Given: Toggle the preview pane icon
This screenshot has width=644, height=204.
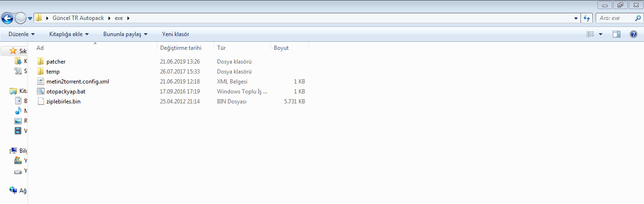Looking at the screenshot, I should point(617,34).
